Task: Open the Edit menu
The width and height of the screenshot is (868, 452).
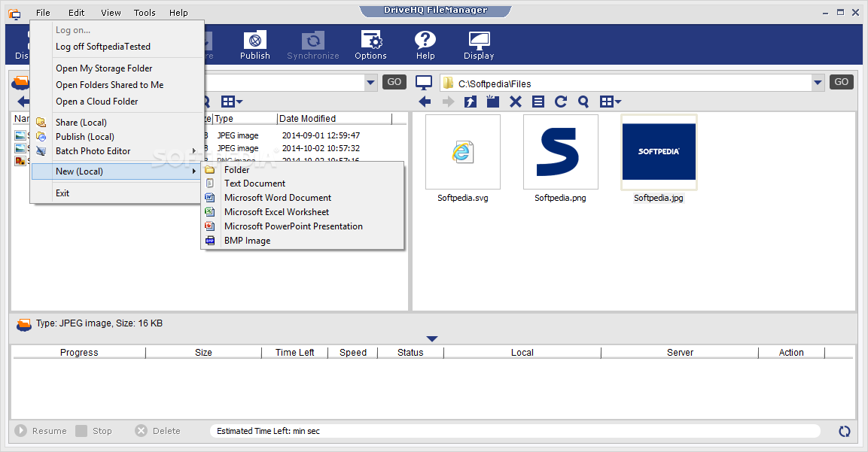Action: point(76,13)
